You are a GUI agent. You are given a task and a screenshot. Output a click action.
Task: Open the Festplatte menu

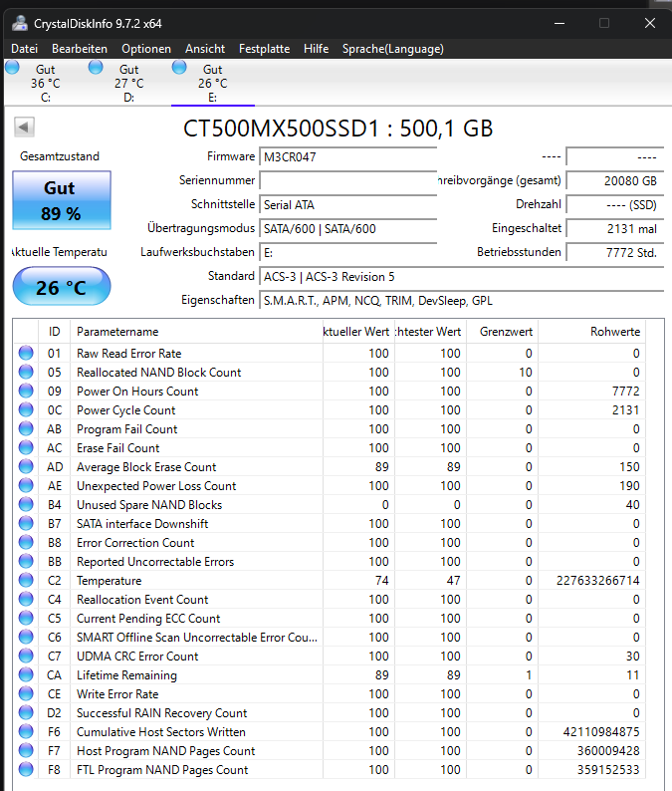coord(264,49)
